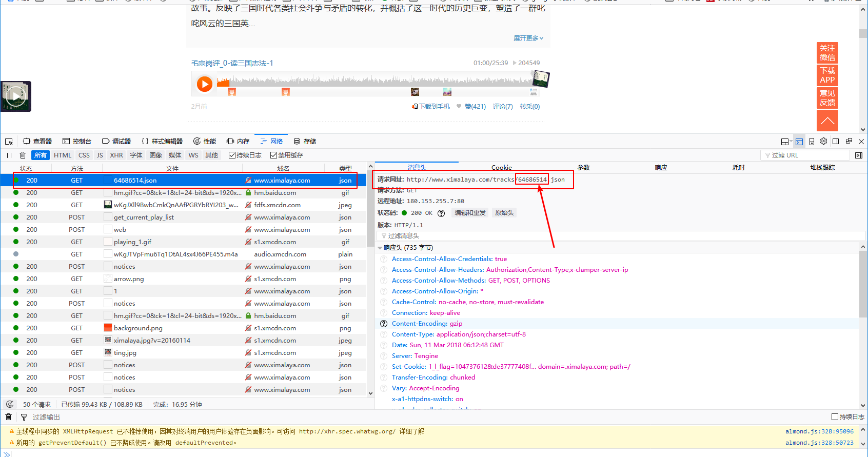Screen dimensions: 868x457
Task: Open the 样式编辑器 style editor tab
Action: pos(162,142)
